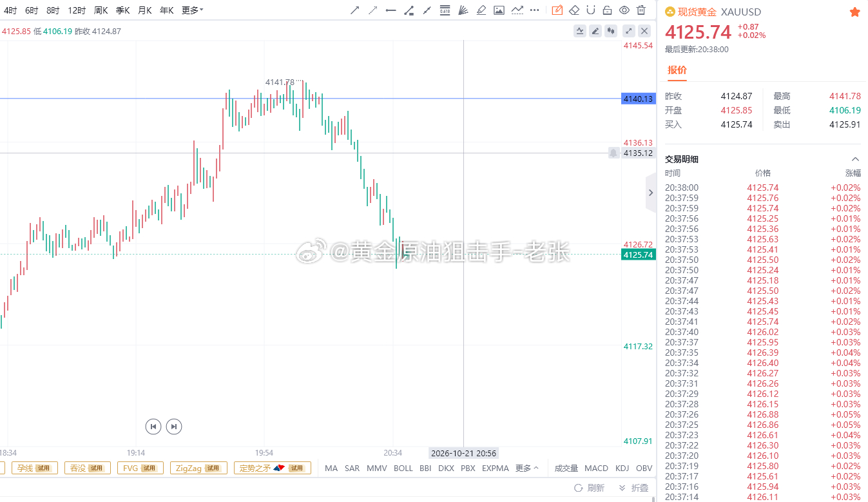Viewport: 868px width, 502px height.
Task: Toggle drawings visibility eye icon
Action: (624, 10)
